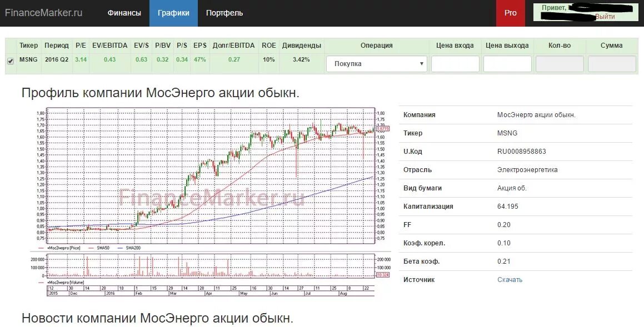
Task: Open the FinanceMarker.ru home logo
Action: click(43, 13)
